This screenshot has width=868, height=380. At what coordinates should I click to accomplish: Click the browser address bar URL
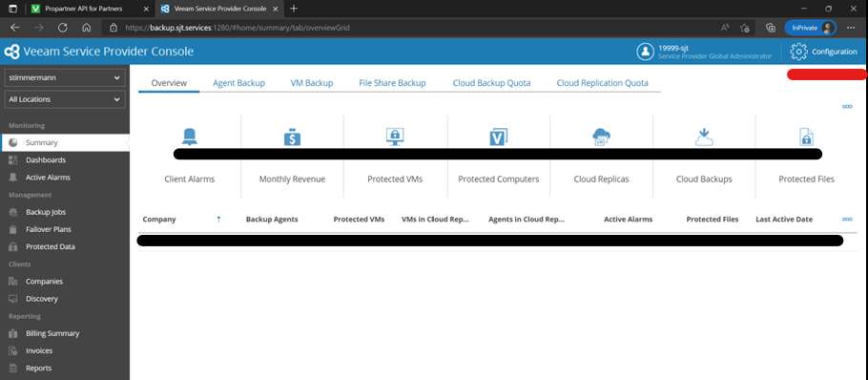[x=237, y=28]
